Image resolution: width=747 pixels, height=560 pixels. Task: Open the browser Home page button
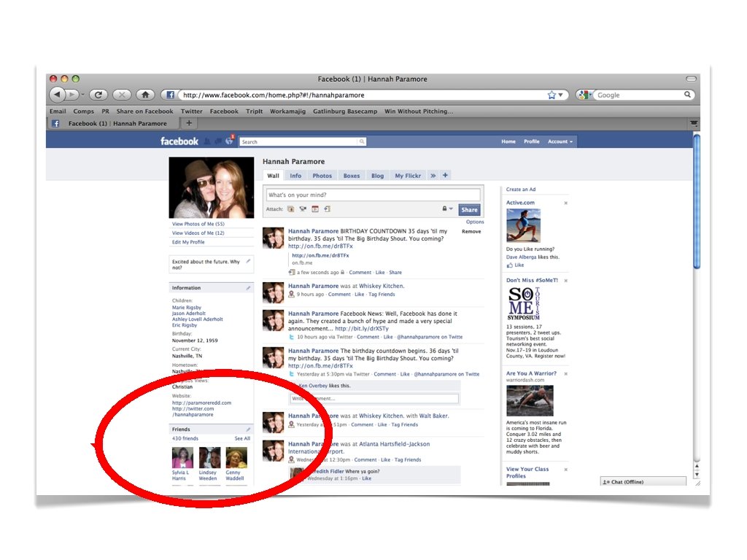point(145,94)
